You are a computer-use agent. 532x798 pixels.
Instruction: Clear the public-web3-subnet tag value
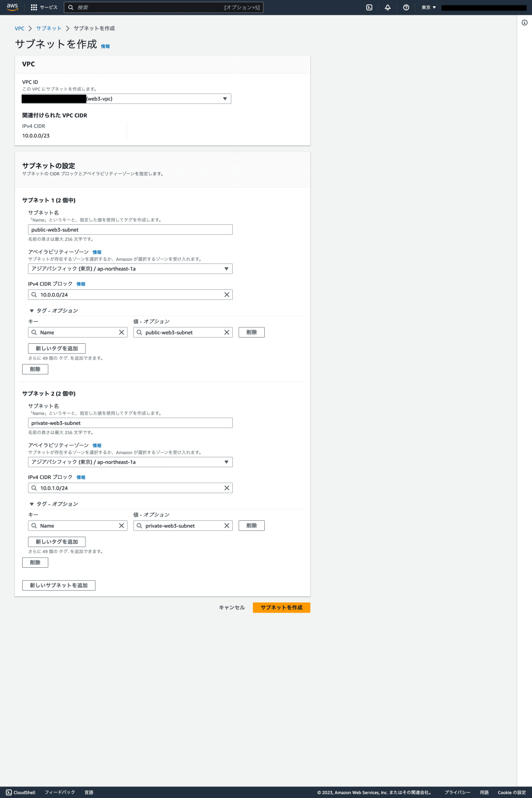click(x=227, y=332)
